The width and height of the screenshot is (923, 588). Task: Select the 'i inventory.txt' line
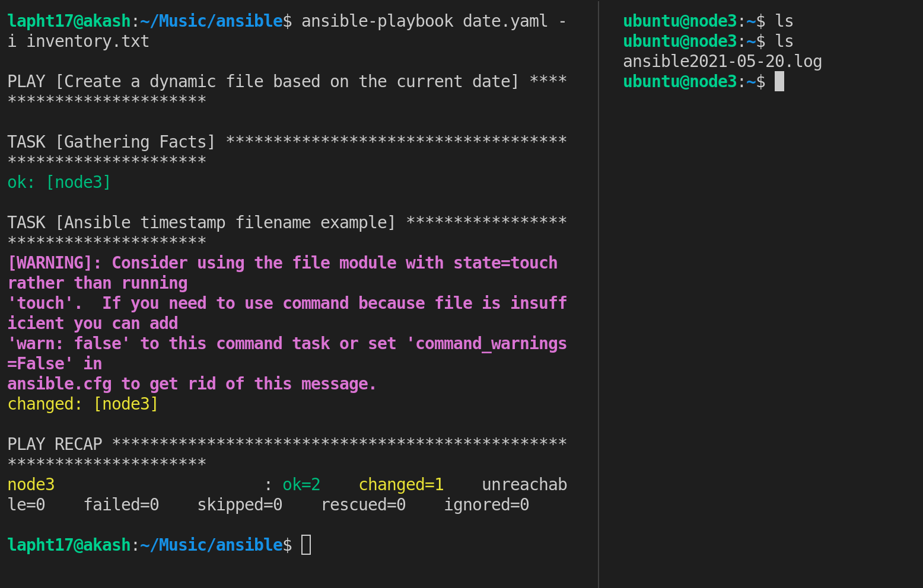click(78, 41)
